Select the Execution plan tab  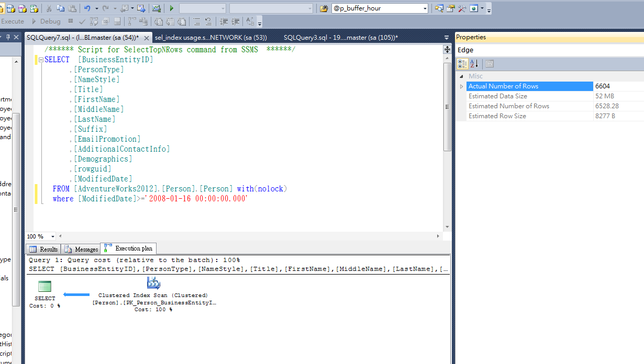pos(128,248)
